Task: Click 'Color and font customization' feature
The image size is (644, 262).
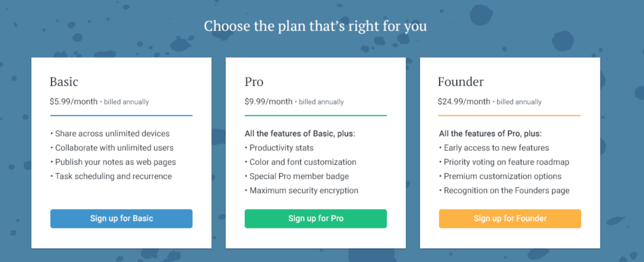Action: (303, 162)
